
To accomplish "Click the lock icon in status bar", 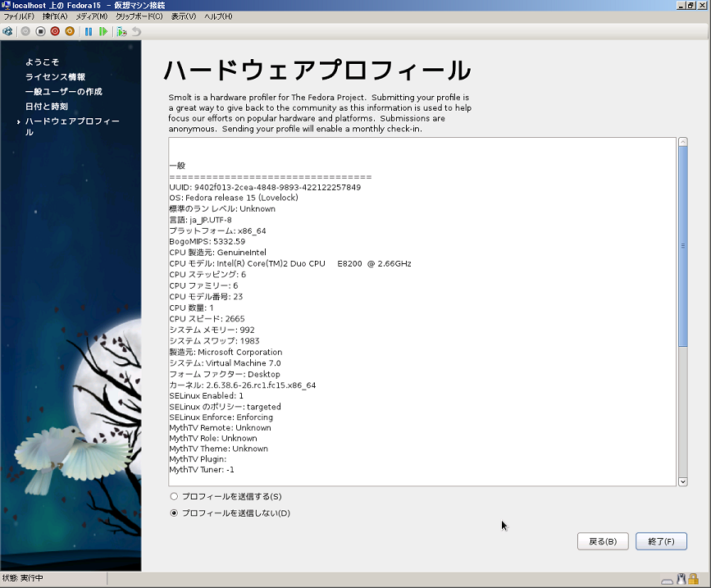I will click(x=693, y=579).
